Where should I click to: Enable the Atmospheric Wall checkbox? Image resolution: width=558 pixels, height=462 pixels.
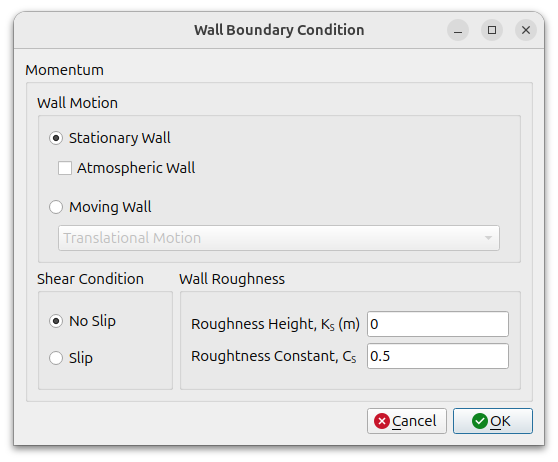[65, 168]
